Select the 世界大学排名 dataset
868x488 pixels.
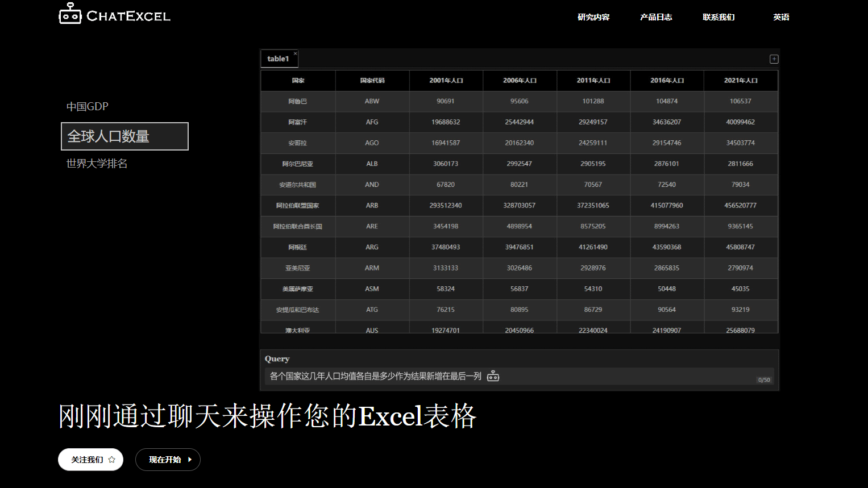tap(96, 164)
